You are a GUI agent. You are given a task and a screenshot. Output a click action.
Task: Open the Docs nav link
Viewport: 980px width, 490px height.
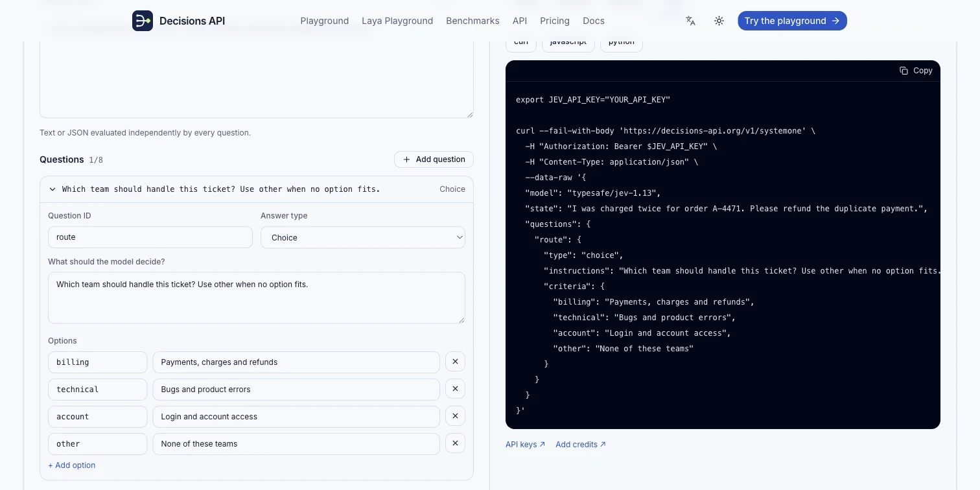(x=594, y=21)
